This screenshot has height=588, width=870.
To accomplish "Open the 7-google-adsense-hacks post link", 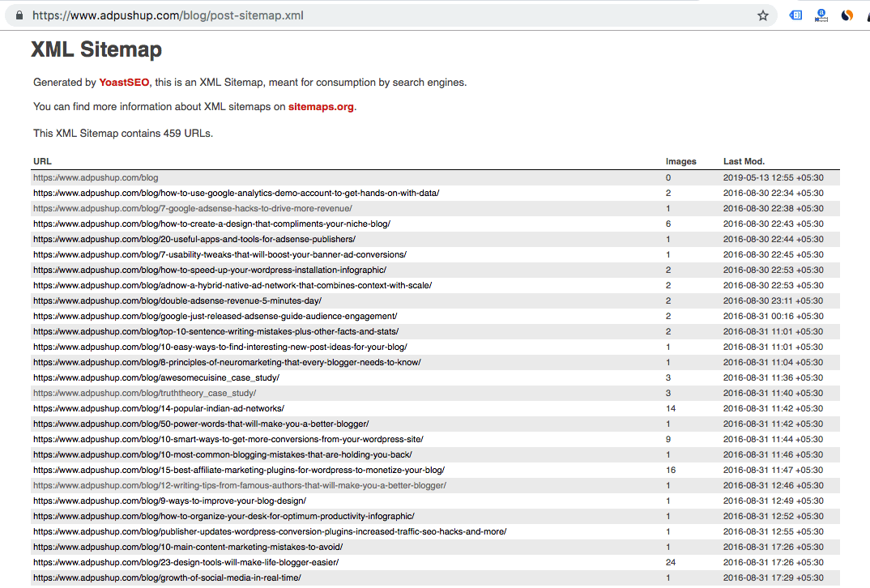I will (x=192, y=208).
